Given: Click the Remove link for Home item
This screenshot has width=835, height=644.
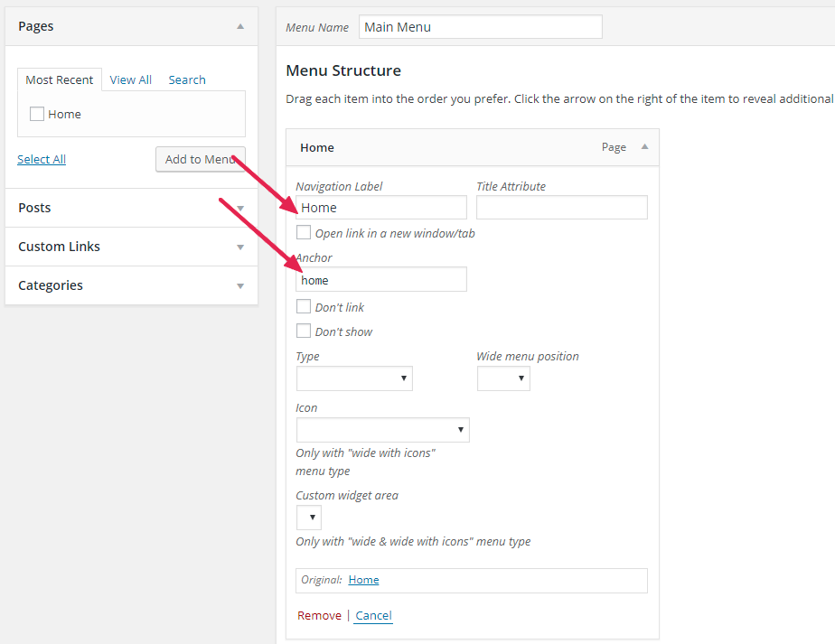Looking at the screenshot, I should (319, 615).
